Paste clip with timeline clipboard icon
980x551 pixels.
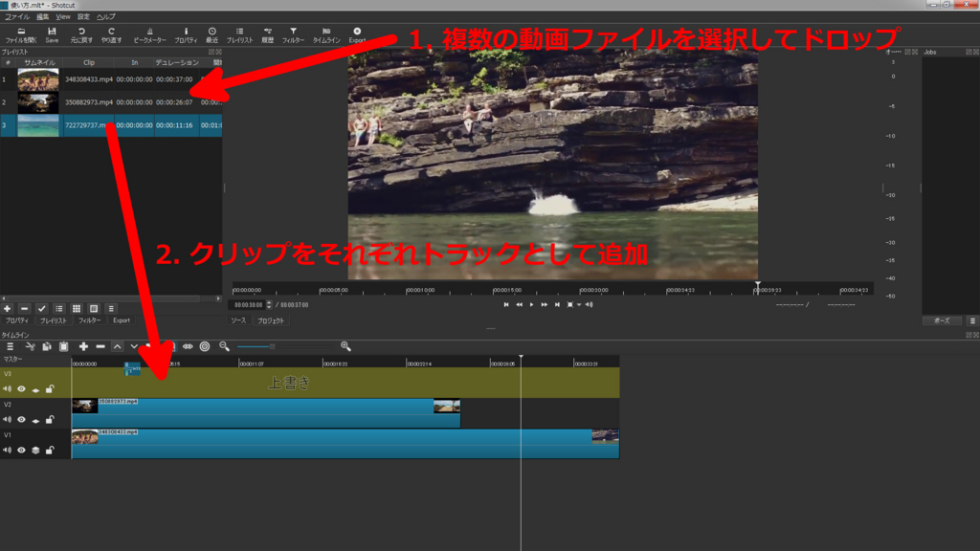point(64,346)
